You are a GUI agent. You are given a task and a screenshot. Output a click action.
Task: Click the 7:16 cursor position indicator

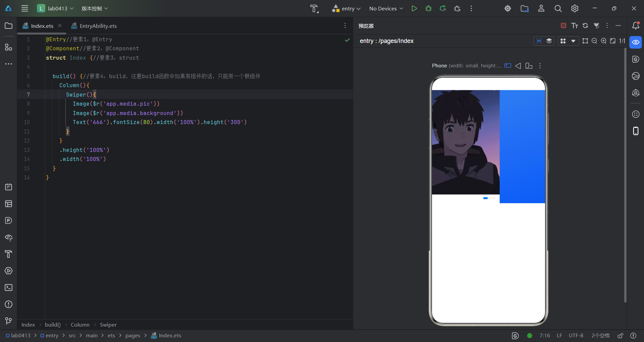tap(545, 335)
